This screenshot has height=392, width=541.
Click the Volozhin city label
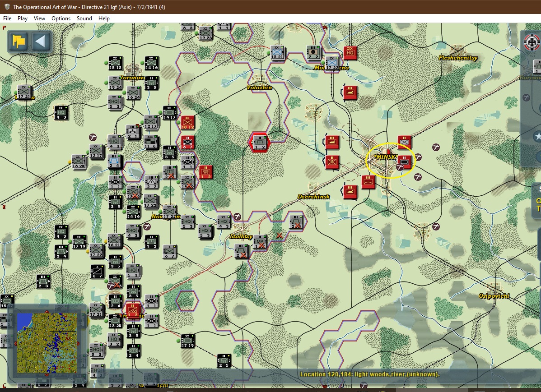pyautogui.click(x=260, y=88)
